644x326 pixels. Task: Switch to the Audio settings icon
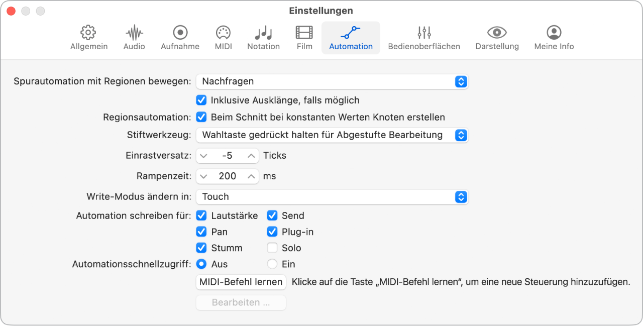[x=134, y=36]
